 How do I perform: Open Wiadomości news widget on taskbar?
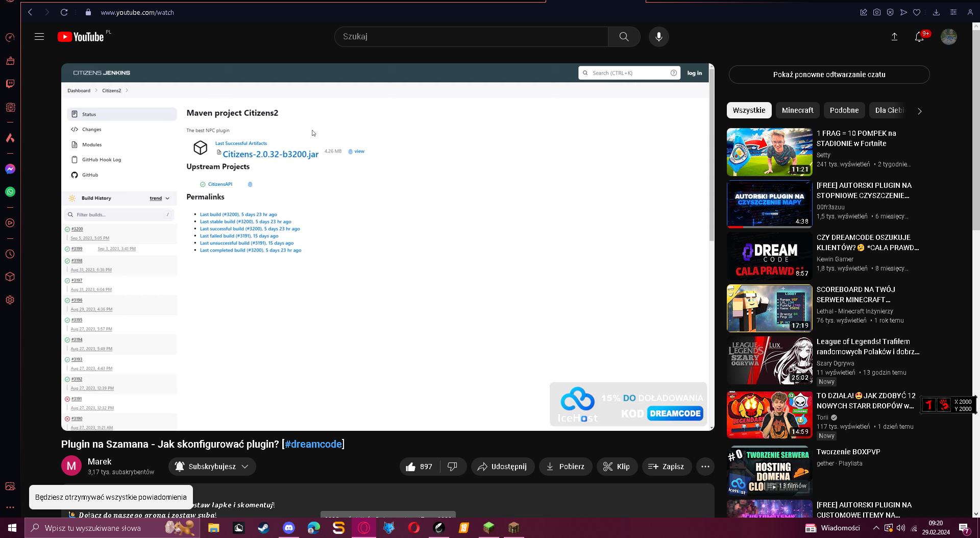(x=832, y=528)
